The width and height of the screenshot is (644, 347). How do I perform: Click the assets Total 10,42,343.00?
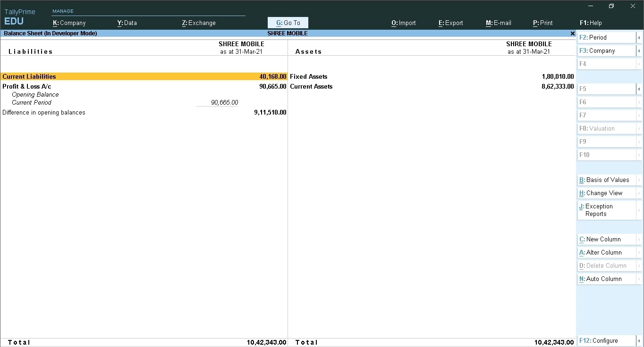tap(554, 342)
